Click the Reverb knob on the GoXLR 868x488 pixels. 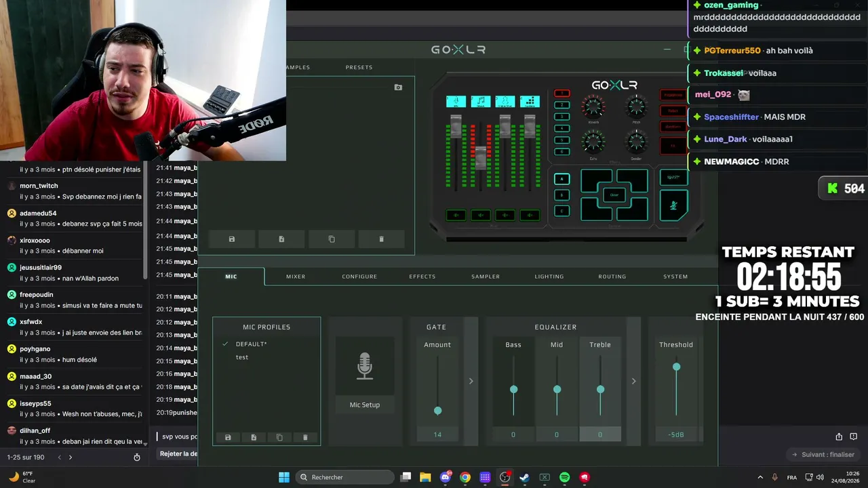(x=593, y=106)
